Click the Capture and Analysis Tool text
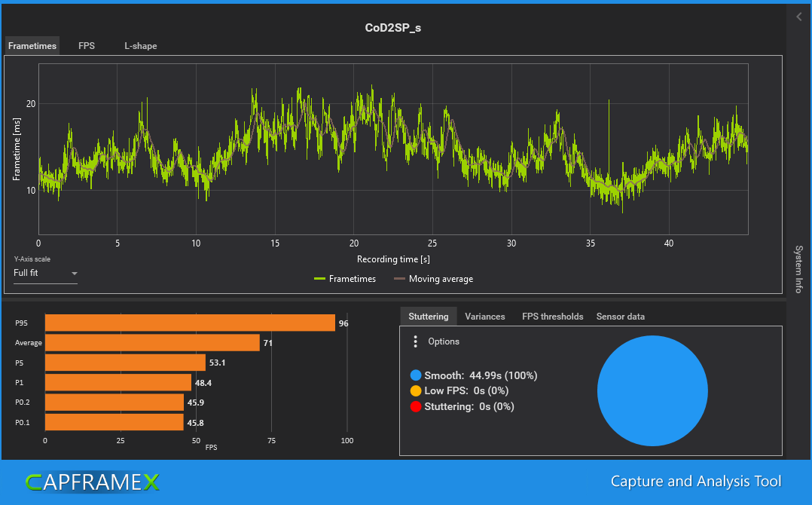 point(695,481)
